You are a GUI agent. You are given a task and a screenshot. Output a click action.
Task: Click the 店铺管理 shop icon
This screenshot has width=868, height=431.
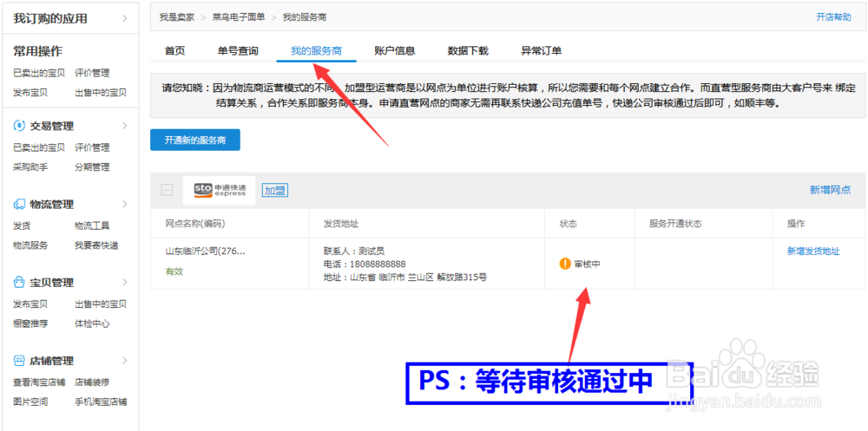coord(19,361)
